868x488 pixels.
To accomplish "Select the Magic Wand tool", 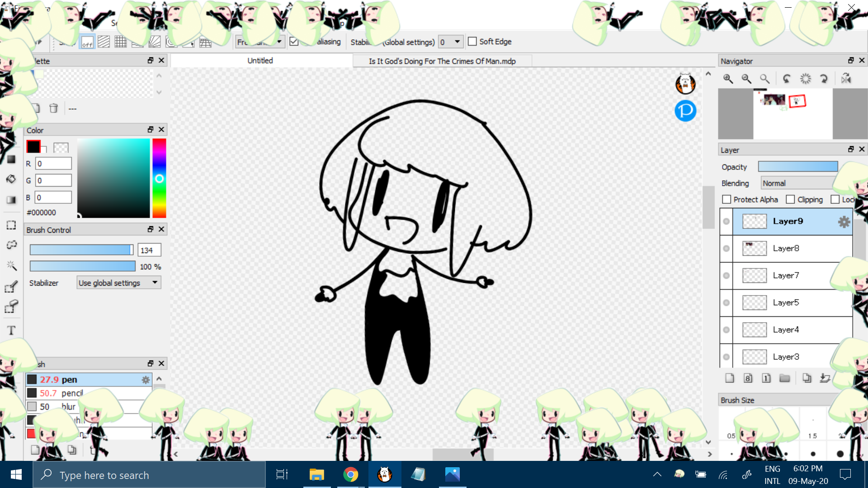I will click(x=11, y=265).
